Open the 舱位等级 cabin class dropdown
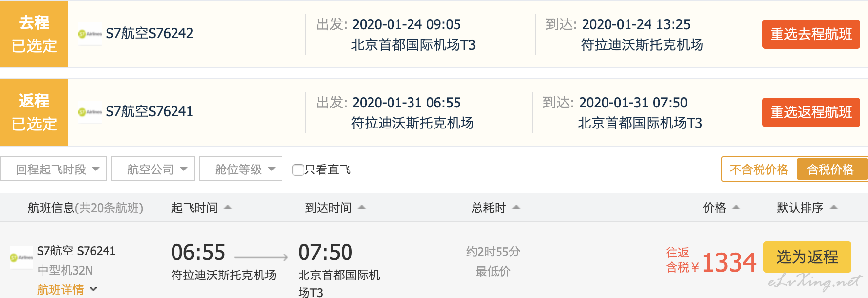The image size is (868, 298). (x=241, y=169)
